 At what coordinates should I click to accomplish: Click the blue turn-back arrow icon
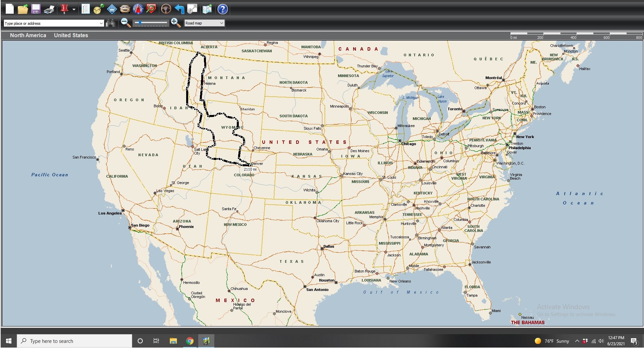pyautogui.click(x=179, y=9)
